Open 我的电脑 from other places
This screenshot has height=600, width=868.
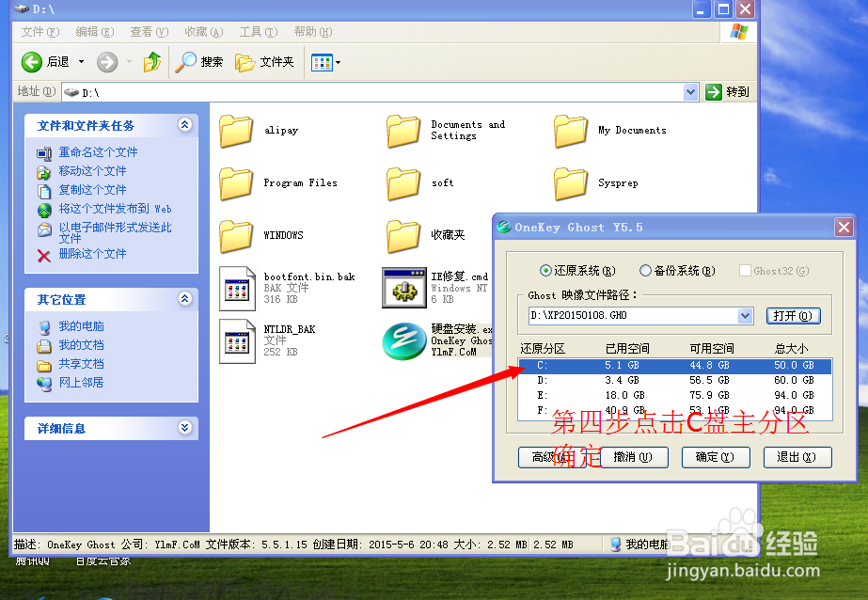(82, 326)
